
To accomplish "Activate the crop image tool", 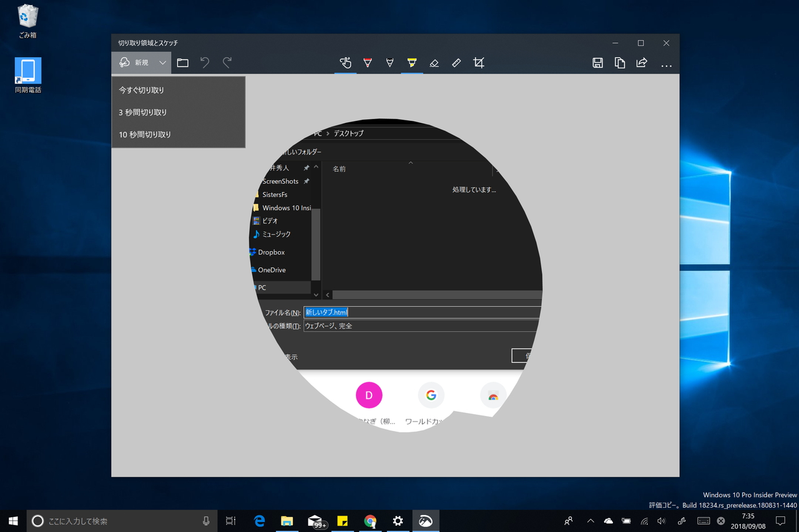I will pyautogui.click(x=479, y=62).
